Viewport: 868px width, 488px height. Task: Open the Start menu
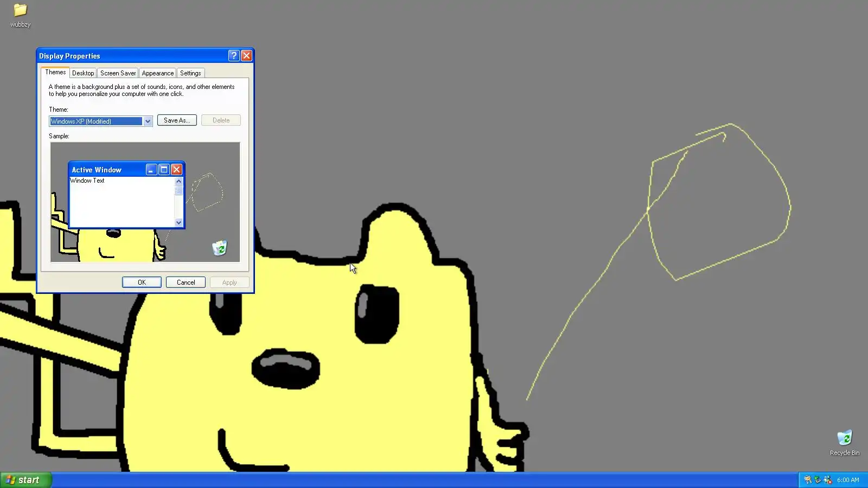25,480
